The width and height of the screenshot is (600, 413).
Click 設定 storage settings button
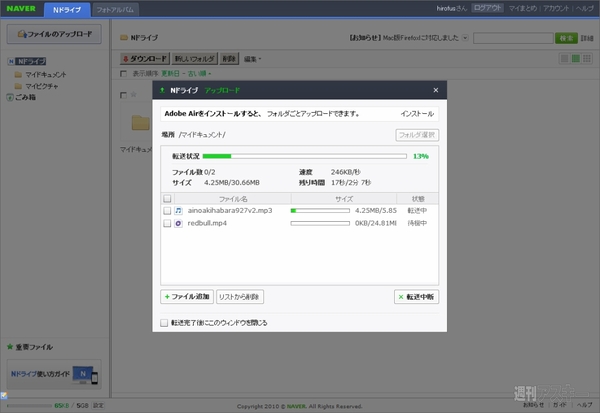click(98, 405)
